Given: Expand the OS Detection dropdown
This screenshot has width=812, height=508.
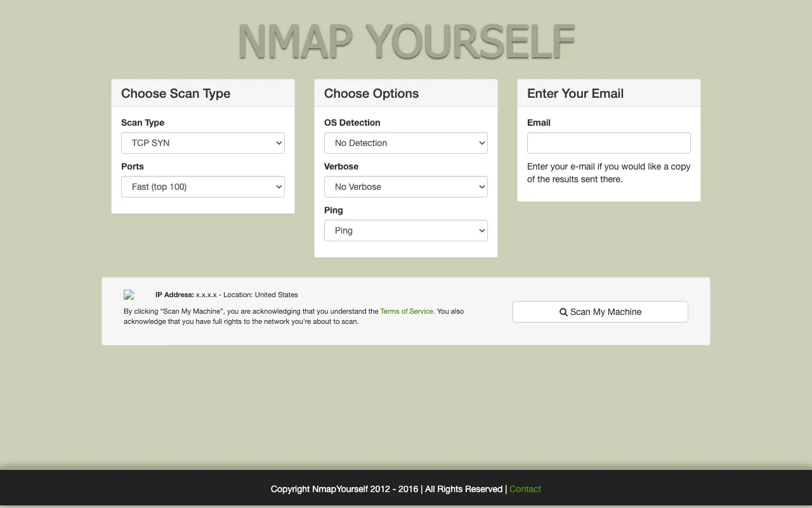Looking at the screenshot, I should [x=406, y=143].
